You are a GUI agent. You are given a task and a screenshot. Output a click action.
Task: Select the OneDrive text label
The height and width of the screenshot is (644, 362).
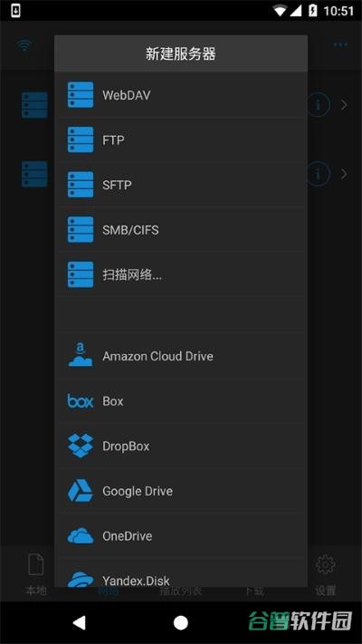[x=128, y=536]
